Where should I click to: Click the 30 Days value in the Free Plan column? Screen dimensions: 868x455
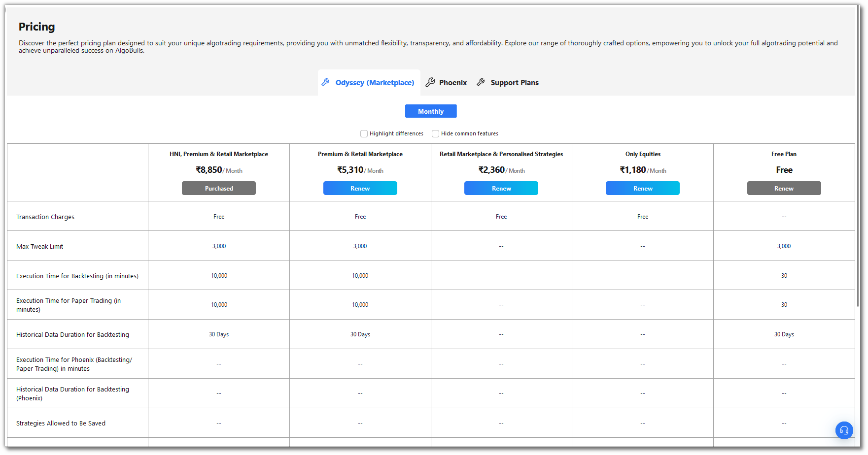tap(784, 334)
